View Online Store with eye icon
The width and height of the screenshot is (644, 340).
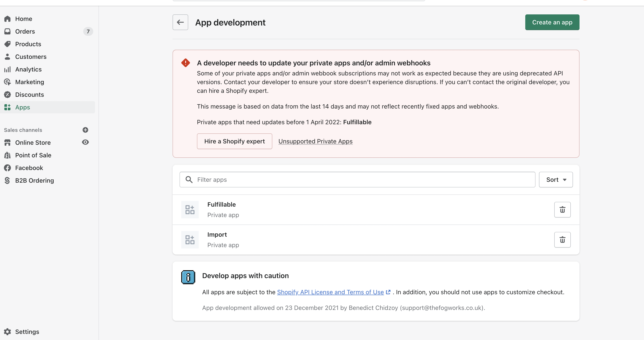tap(85, 142)
